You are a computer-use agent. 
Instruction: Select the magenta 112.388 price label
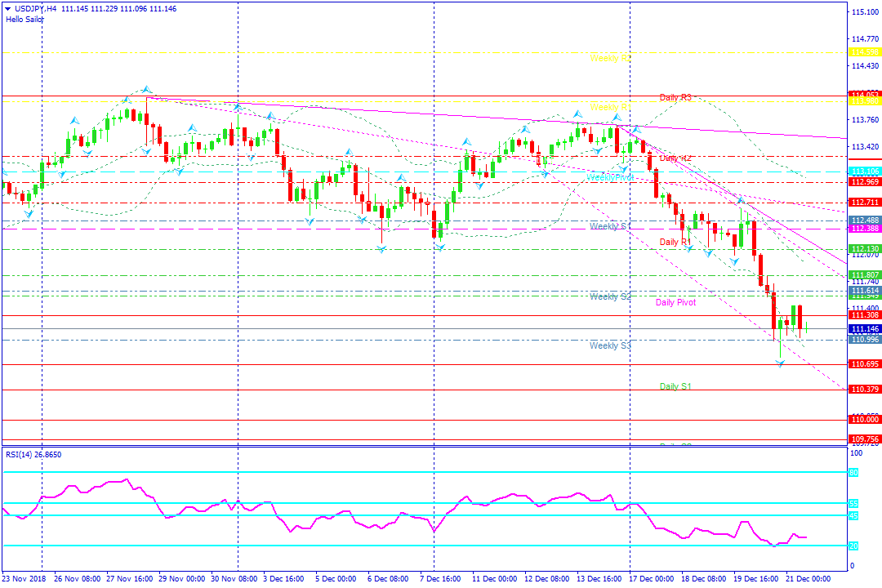864,229
